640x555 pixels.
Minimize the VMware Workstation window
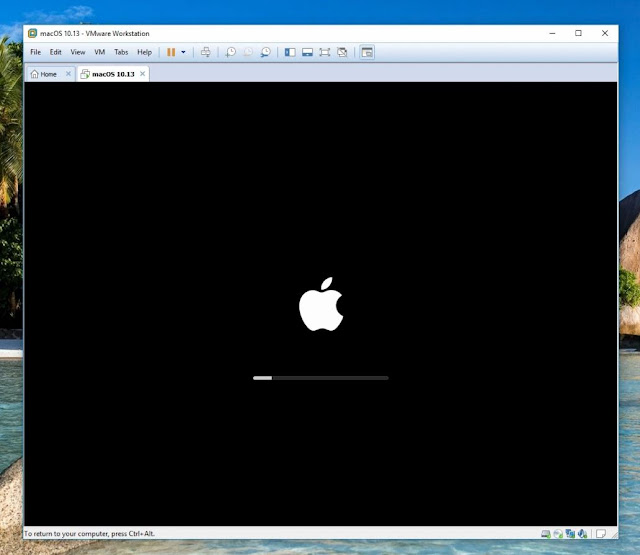[552, 33]
